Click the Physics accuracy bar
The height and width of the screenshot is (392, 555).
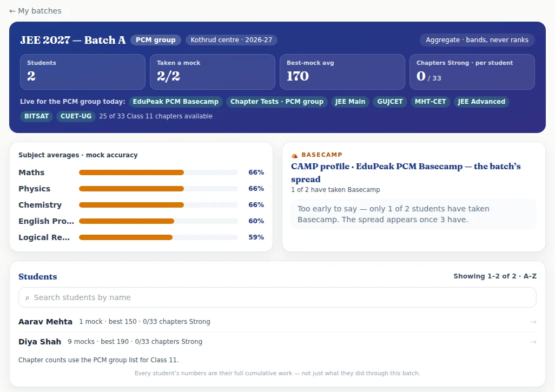tap(158, 189)
